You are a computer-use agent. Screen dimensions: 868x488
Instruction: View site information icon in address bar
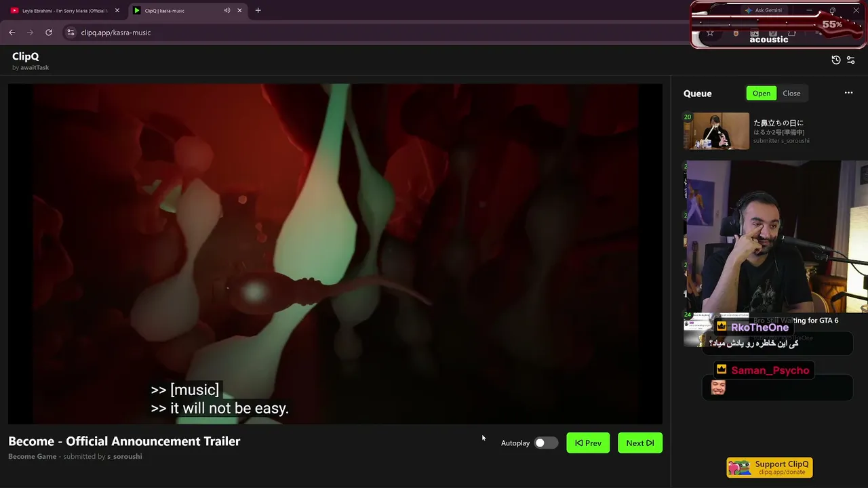point(71,33)
